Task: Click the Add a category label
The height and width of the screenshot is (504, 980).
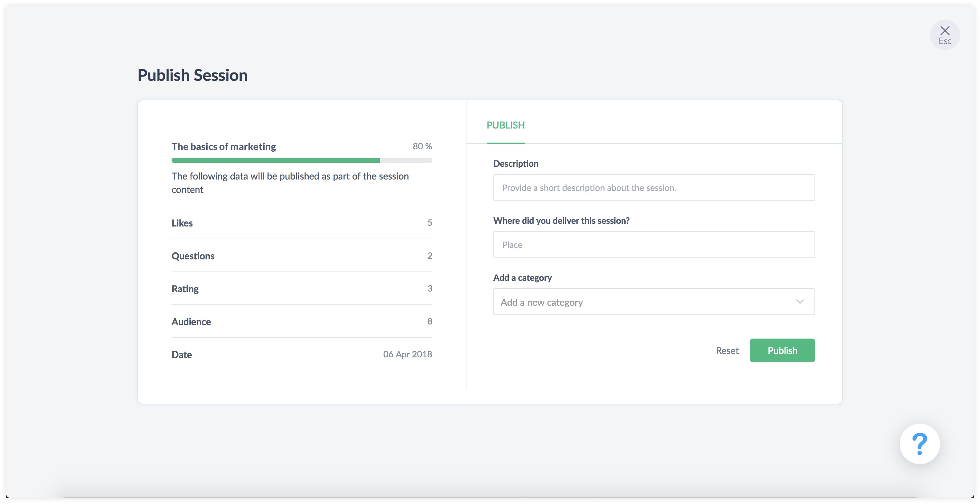Action: 522,278
